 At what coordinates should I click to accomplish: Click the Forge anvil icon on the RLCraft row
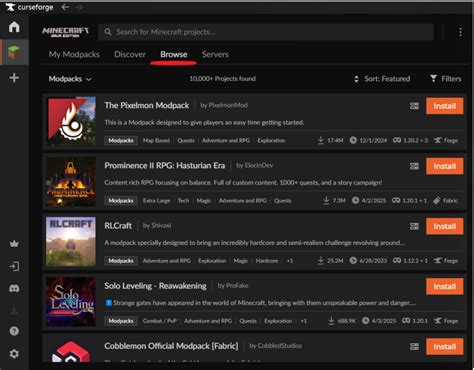(438, 261)
